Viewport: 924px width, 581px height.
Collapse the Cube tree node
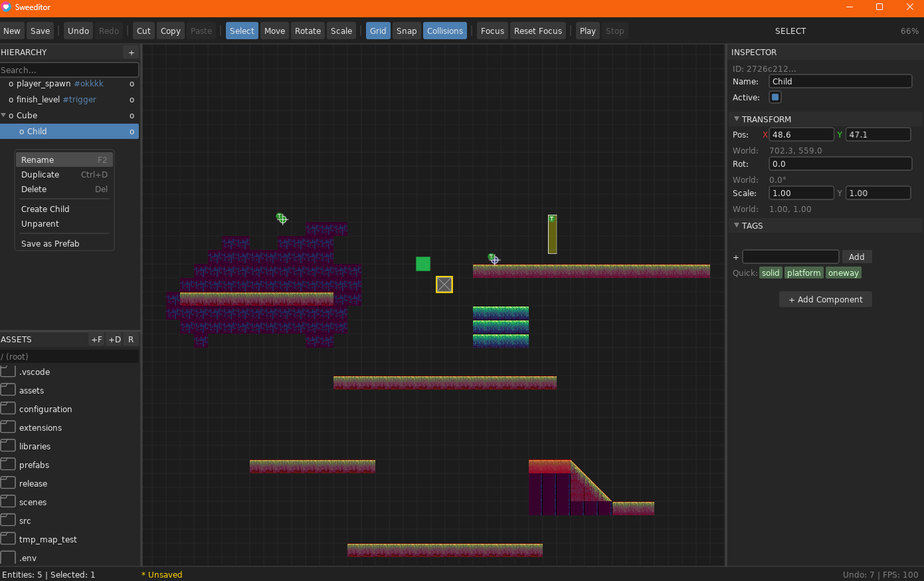click(3, 115)
